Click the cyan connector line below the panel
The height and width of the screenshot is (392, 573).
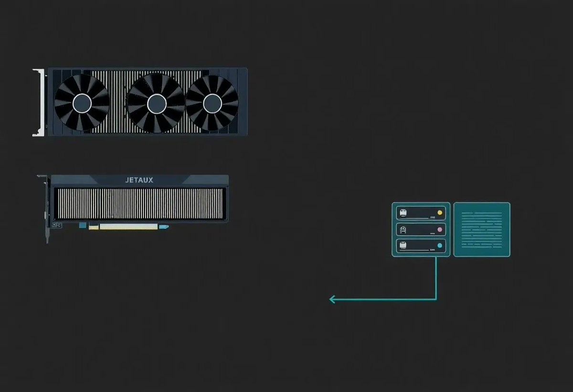(437, 279)
